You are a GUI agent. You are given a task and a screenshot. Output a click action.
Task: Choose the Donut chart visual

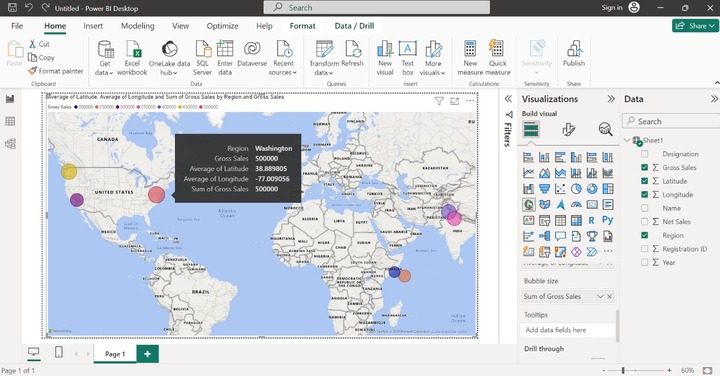592,189
